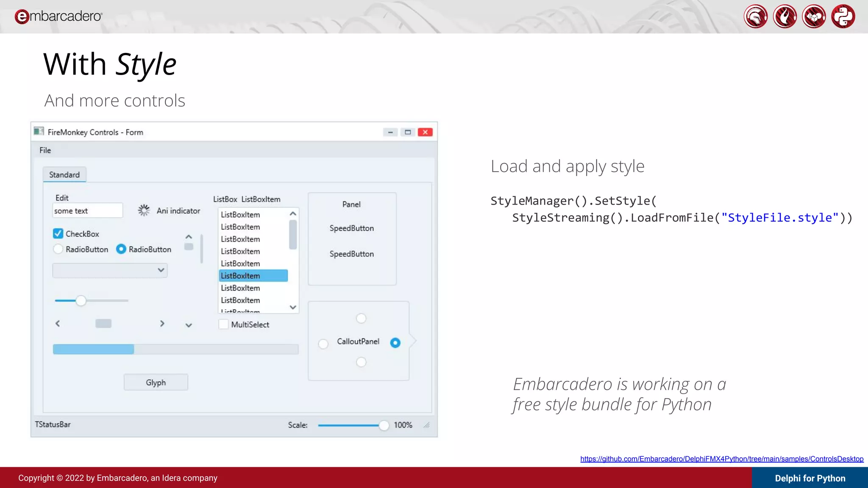Click into the Edit field with some text
The image size is (868, 488).
(x=87, y=211)
